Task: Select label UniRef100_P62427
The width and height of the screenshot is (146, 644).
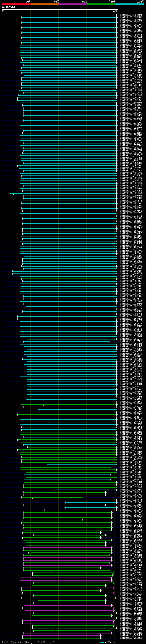Action: tap(131, 628)
